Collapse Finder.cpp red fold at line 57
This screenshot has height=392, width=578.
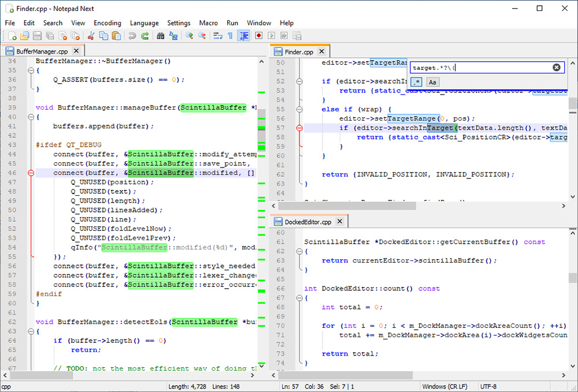[299, 128]
